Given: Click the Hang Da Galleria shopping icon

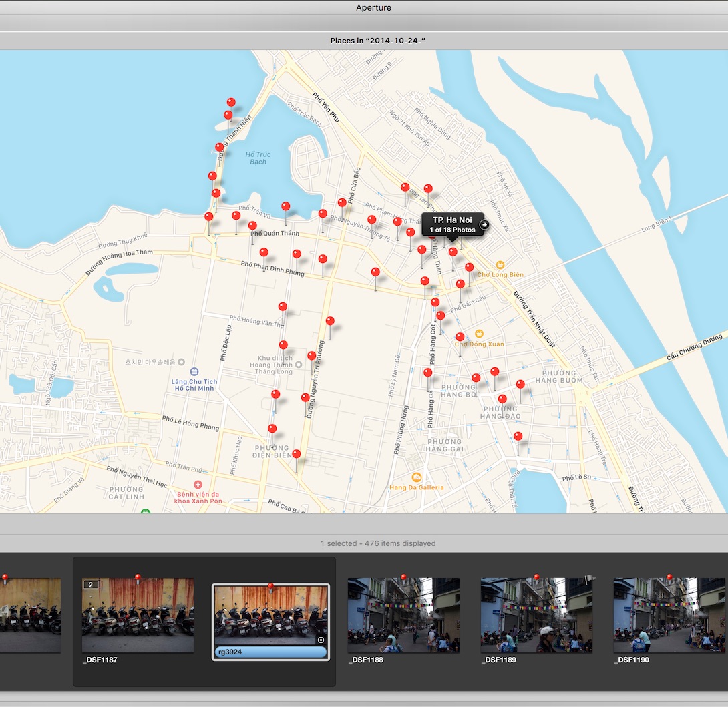Looking at the screenshot, I should pos(417,477).
